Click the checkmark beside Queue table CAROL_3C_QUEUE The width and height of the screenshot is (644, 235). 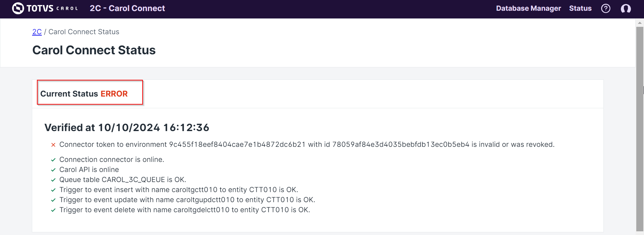53,180
